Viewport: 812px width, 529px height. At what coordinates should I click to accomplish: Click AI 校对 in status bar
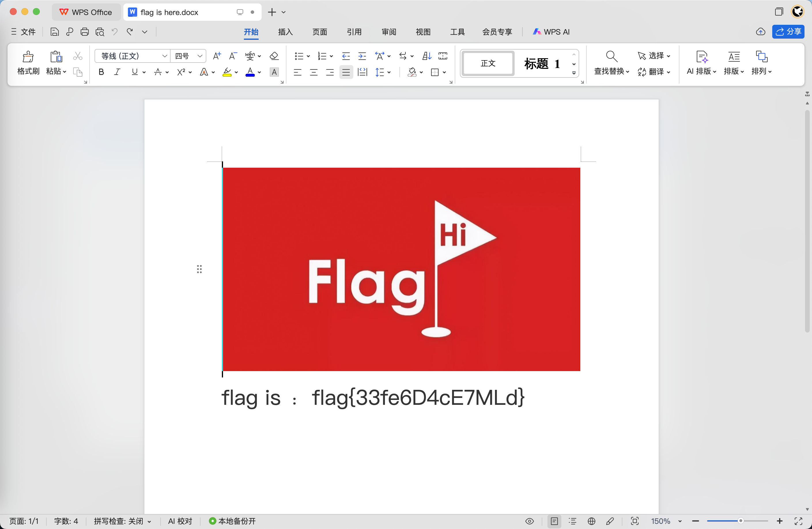180,521
